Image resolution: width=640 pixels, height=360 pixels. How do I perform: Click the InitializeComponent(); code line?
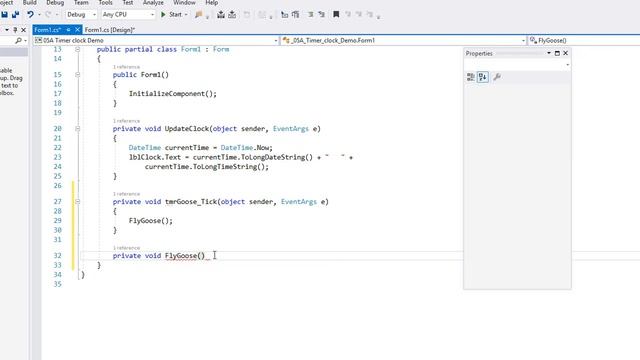point(173,93)
